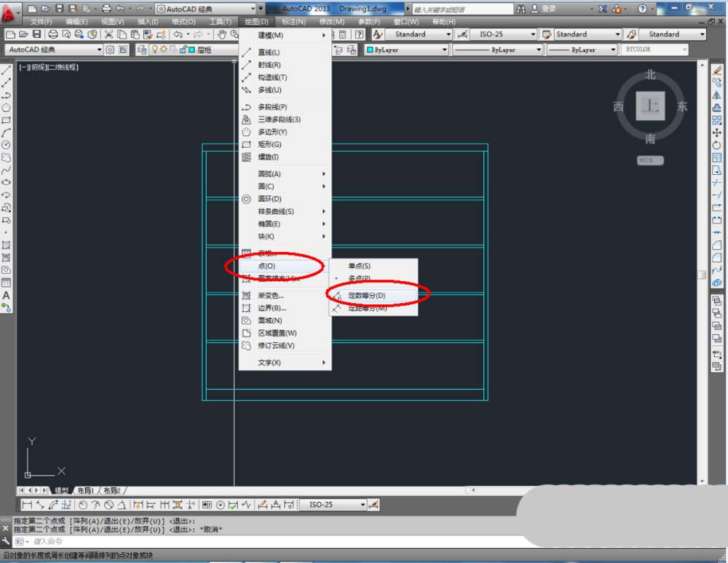Click the Erase tool in right toolbar
Viewport: 728px width, 563px height.
pyautogui.click(x=717, y=70)
